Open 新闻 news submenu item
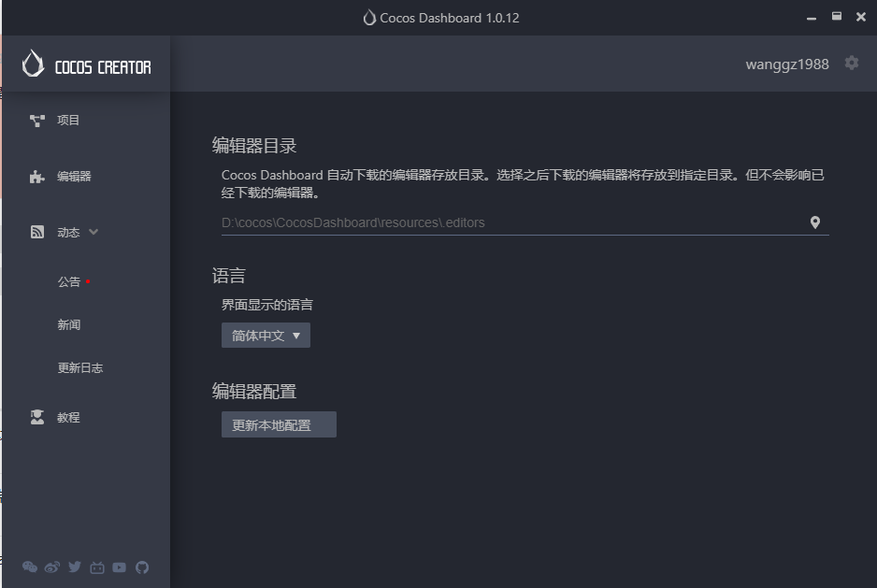This screenshot has width=877, height=588. click(x=69, y=324)
